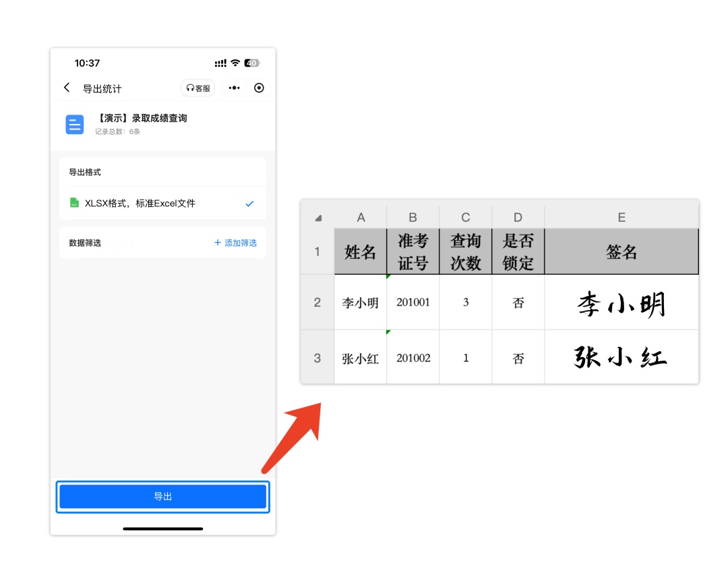Screen dimensions: 728x583
Task: Click the 导出 button
Action: coord(163,497)
